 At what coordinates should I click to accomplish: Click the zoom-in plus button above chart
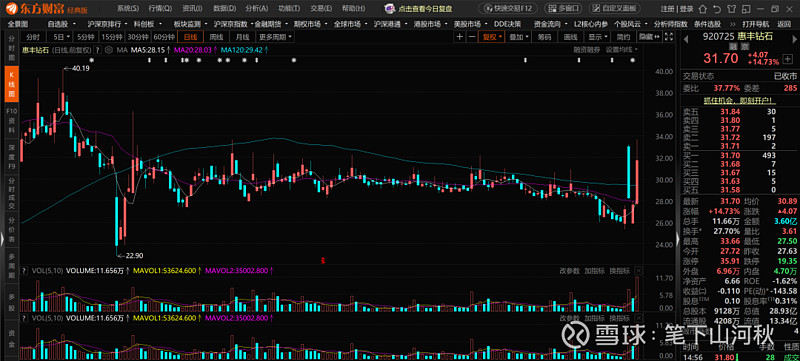(460, 37)
